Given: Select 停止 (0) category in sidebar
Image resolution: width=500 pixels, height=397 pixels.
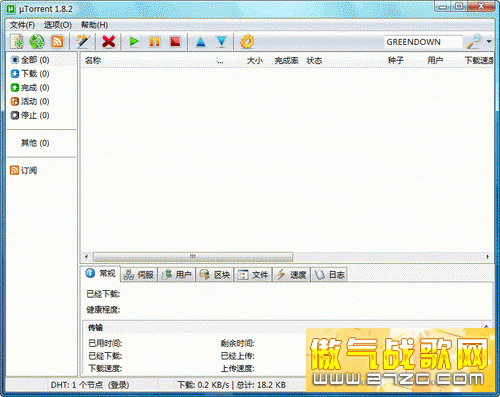Looking at the screenshot, I should pyautogui.click(x=30, y=115).
